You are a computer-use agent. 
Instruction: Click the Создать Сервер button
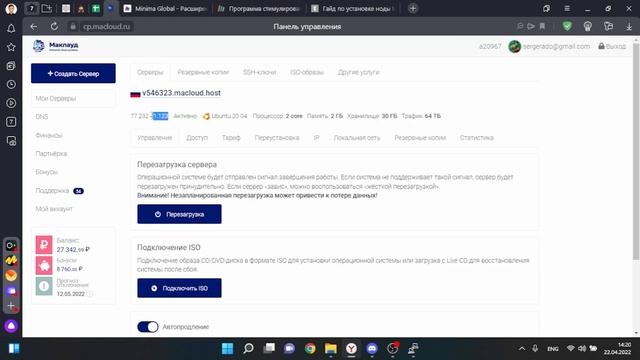(73, 73)
